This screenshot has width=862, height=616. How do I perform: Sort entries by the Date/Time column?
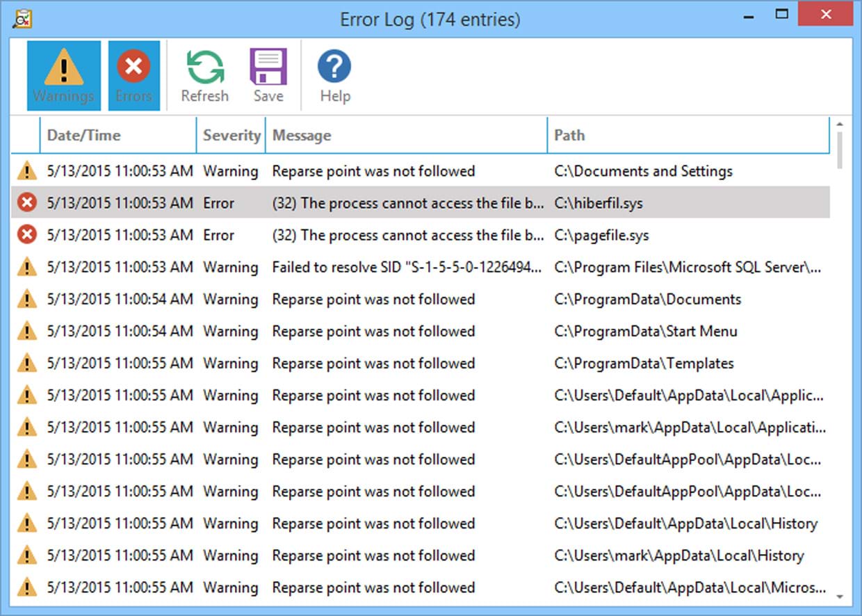coord(83,135)
